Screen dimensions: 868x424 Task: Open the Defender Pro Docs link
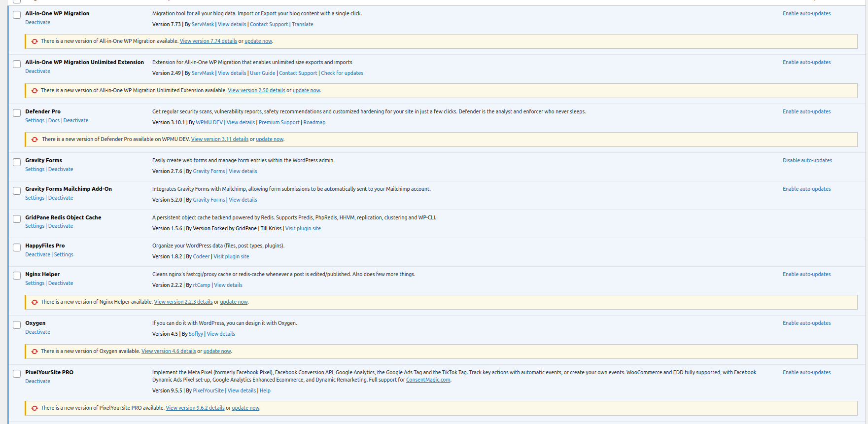(54, 120)
